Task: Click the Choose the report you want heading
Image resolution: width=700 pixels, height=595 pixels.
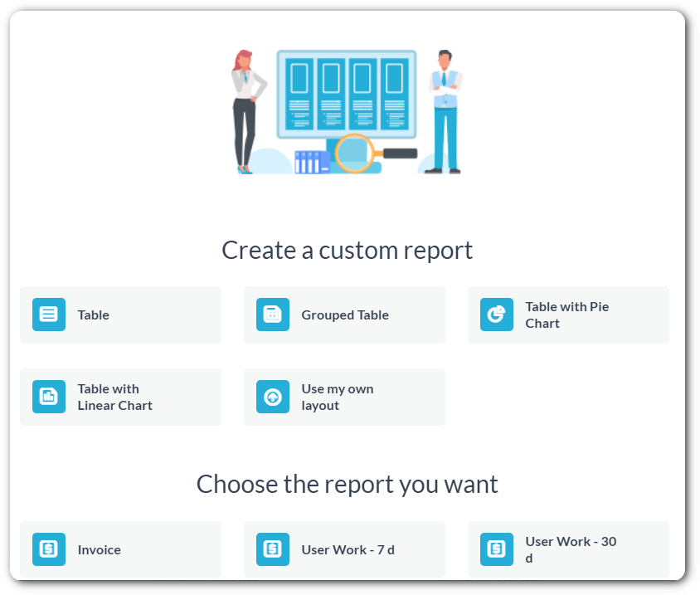Action: pos(347,484)
